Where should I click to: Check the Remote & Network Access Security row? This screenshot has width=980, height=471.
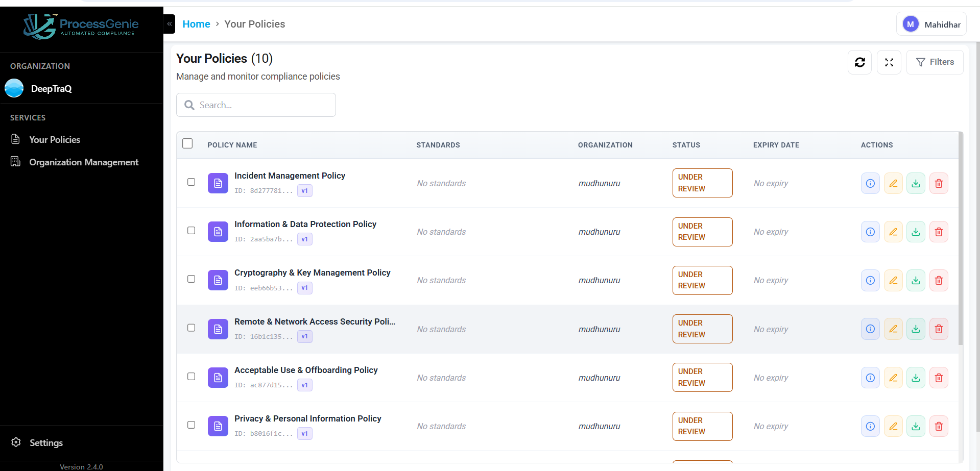pos(191,328)
